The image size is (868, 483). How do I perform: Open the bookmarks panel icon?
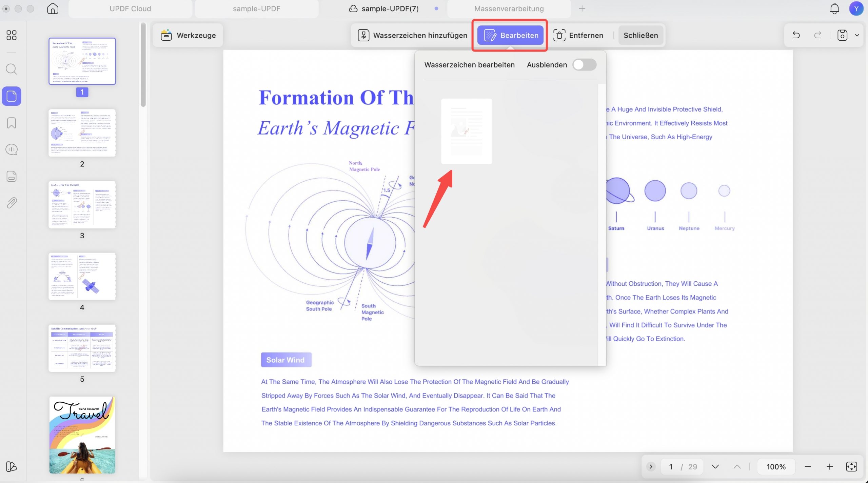click(12, 123)
